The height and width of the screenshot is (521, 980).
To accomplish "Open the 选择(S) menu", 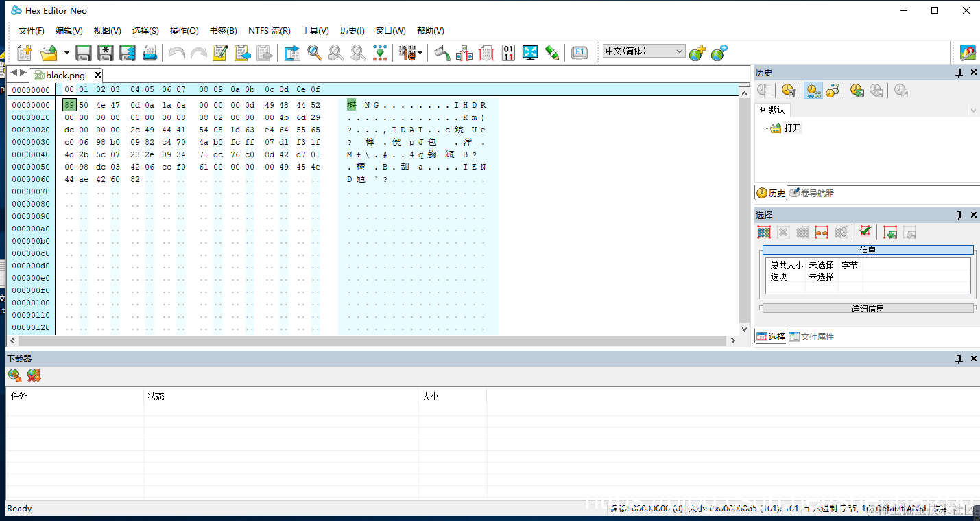I will tap(145, 31).
